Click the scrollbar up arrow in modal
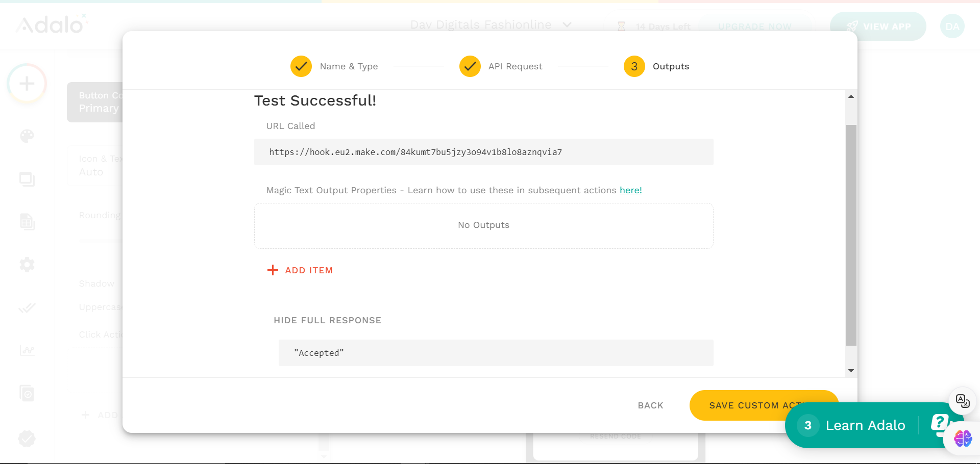The width and height of the screenshot is (980, 464). pos(851,96)
